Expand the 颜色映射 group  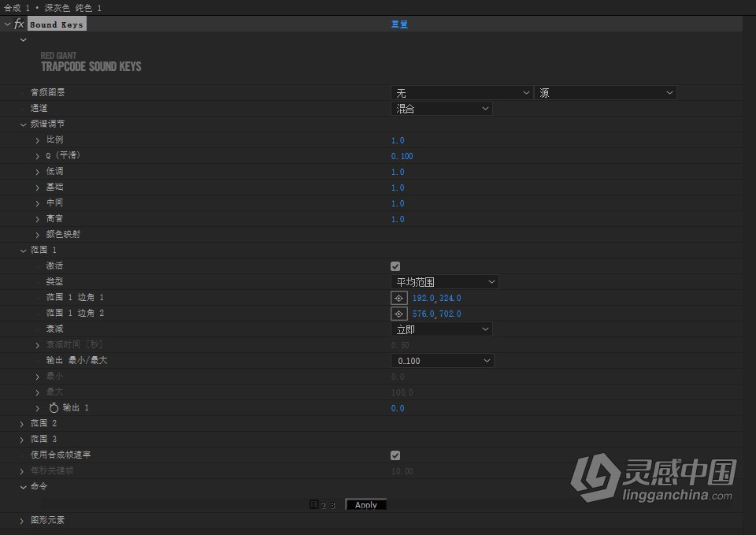[38, 235]
